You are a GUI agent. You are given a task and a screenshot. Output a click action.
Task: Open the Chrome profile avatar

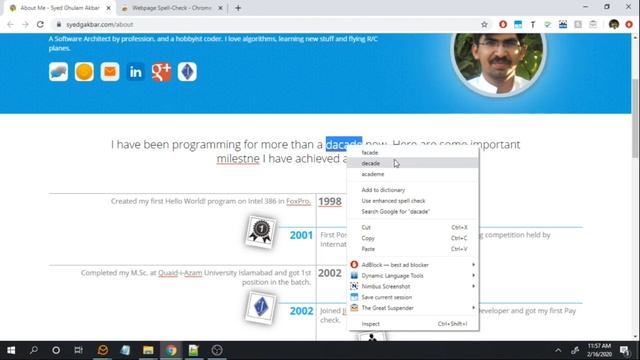pos(613,24)
